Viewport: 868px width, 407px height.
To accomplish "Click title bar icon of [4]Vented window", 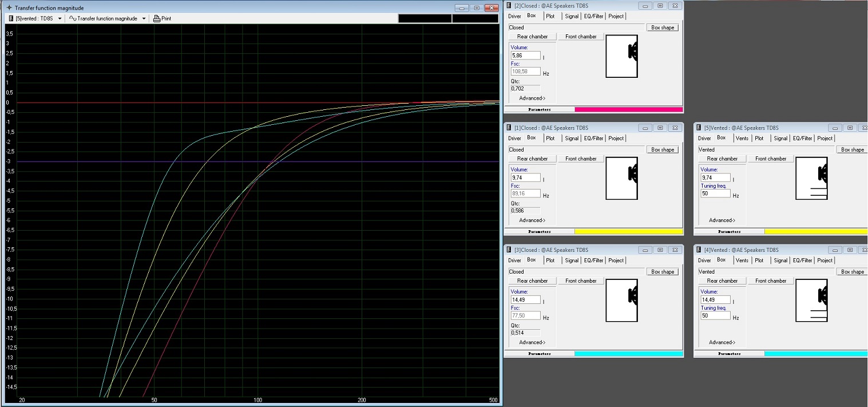I will [699, 250].
